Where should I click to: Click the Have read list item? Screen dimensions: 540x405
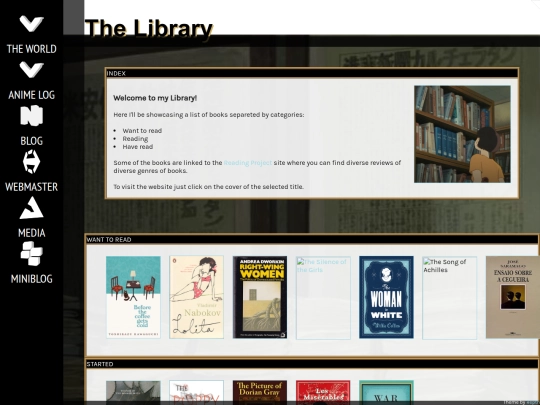click(138, 146)
